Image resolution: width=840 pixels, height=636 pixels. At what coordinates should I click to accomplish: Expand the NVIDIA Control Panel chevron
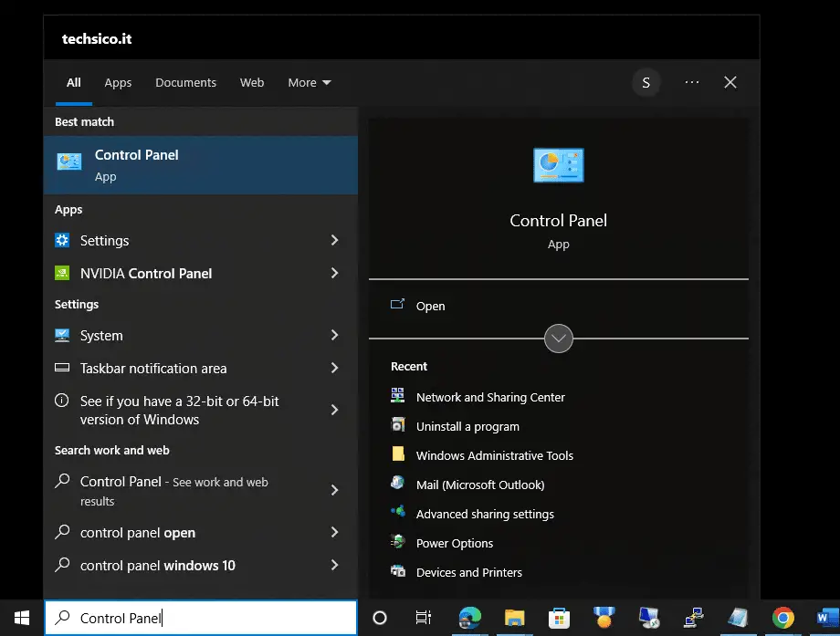pyautogui.click(x=334, y=273)
